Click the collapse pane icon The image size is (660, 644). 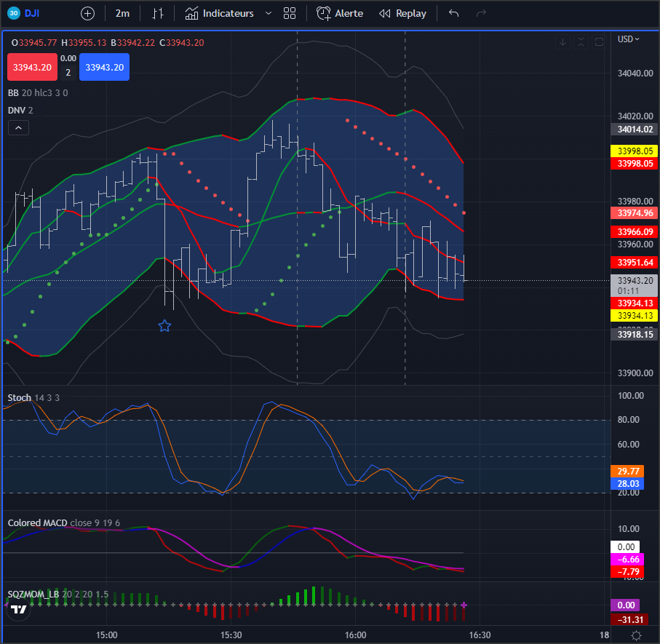[x=581, y=41]
